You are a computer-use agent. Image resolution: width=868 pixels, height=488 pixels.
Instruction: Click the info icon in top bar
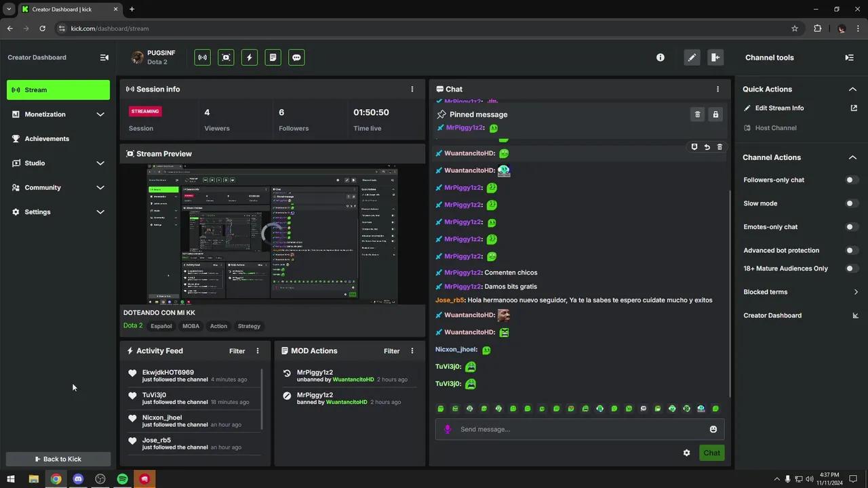coord(660,58)
